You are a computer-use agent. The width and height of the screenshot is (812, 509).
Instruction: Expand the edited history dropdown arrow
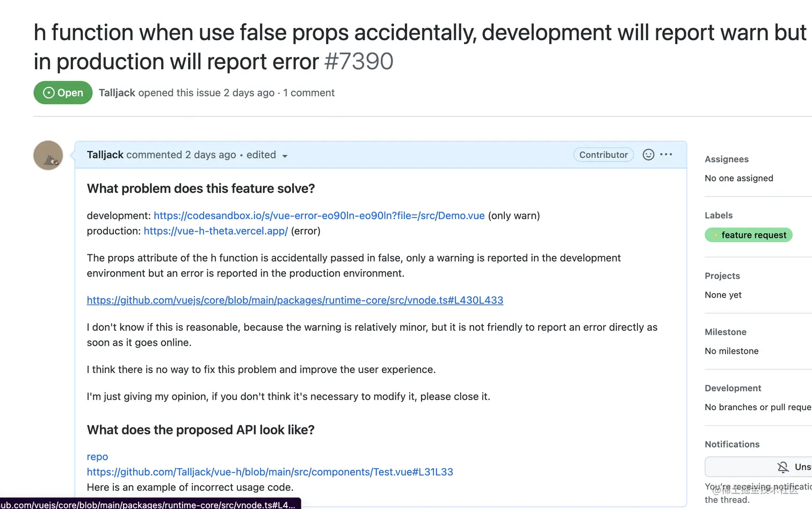[x=285, y=156]
